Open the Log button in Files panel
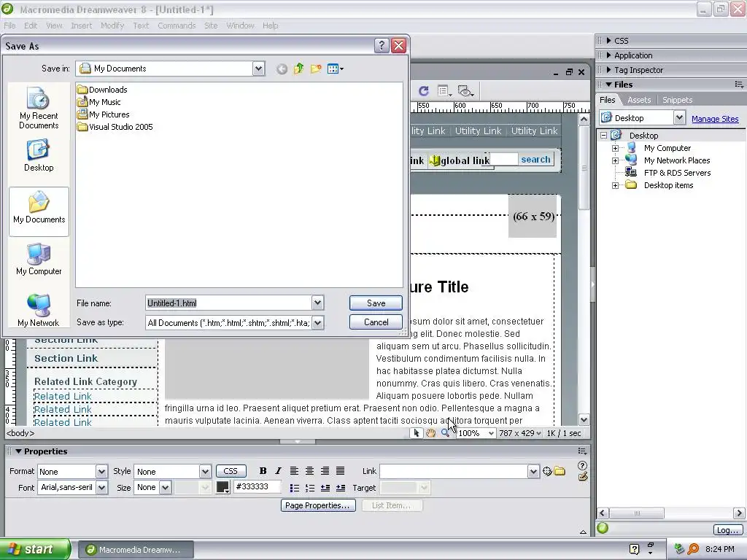 click(727, 530)
